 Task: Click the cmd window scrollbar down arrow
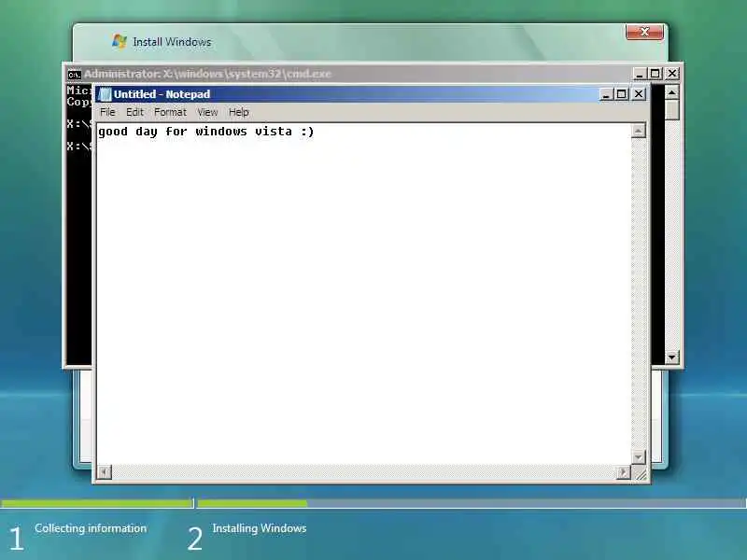671,357
